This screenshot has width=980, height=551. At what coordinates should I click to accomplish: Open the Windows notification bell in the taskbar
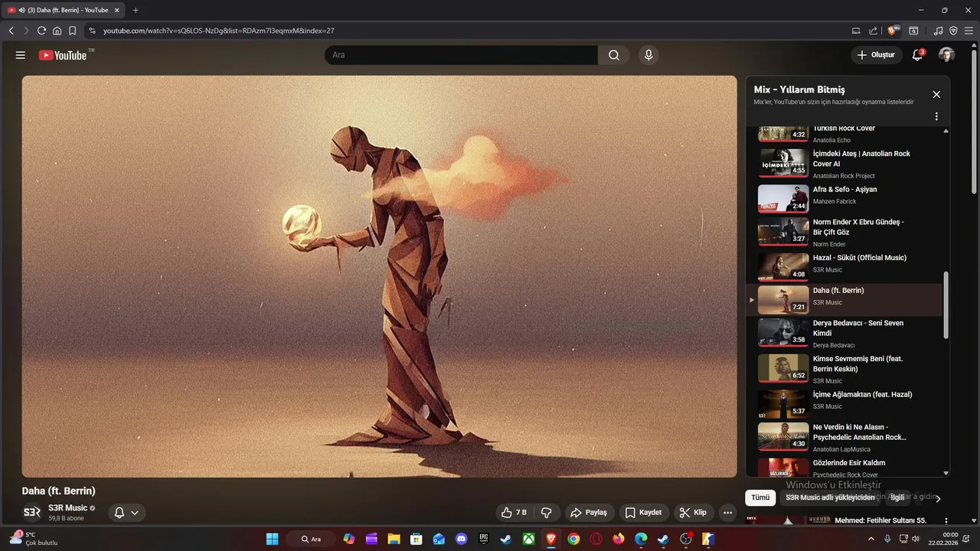[966, 539]
